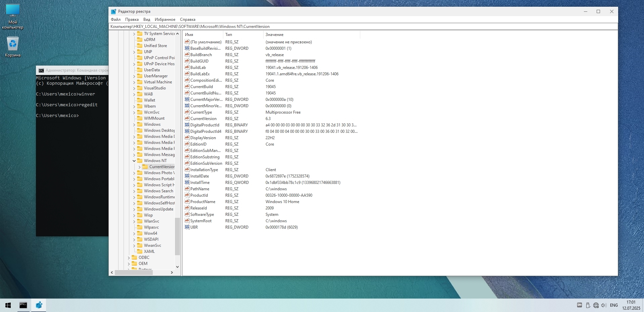Click the network tray icon
Image resolution: width=644 pixels, height=312 pixels.
point(596,305)
